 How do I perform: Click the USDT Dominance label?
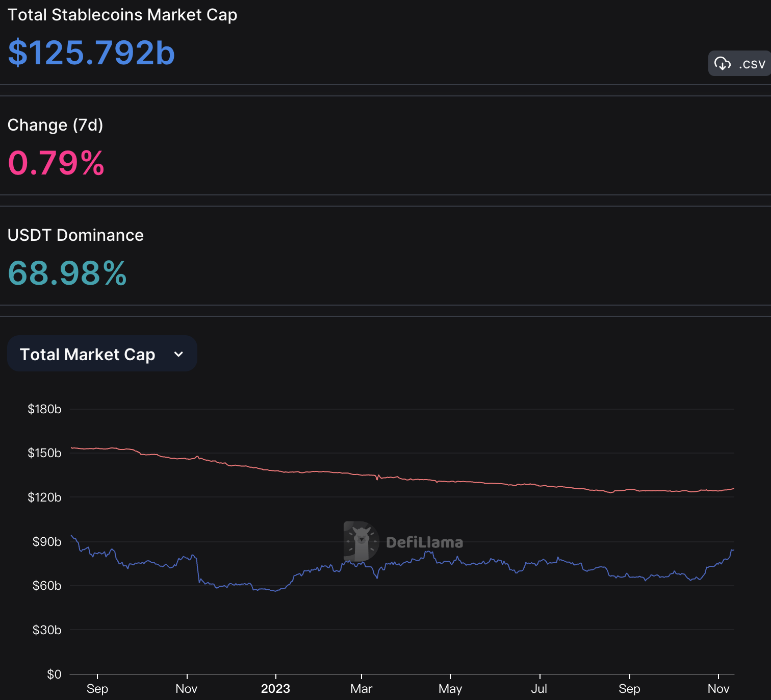75,235
